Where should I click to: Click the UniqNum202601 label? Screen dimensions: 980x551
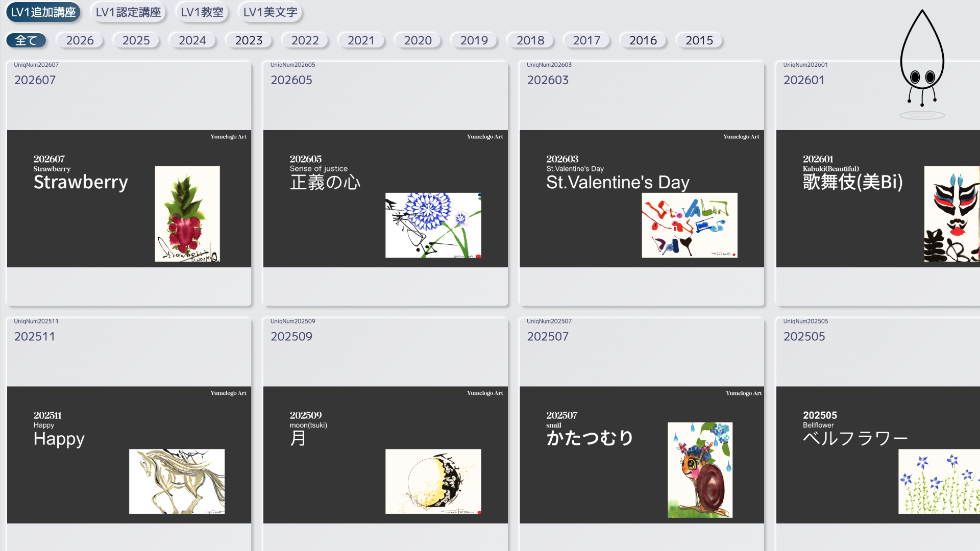pos(805,65)
